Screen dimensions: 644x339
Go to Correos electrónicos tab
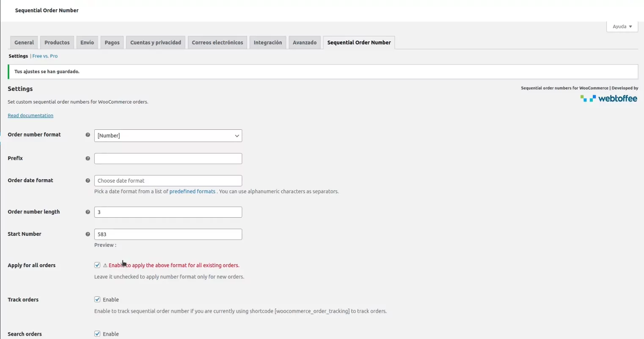(217, 43)
